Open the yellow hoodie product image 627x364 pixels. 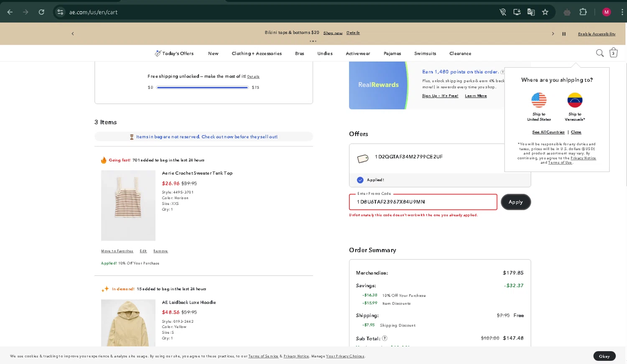click(128, 323)
